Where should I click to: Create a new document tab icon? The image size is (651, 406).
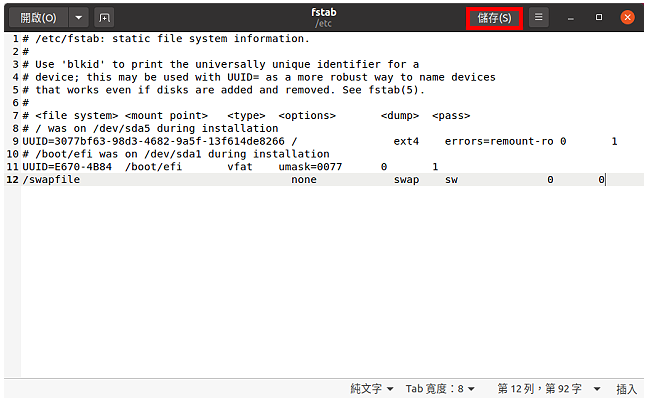104,18
